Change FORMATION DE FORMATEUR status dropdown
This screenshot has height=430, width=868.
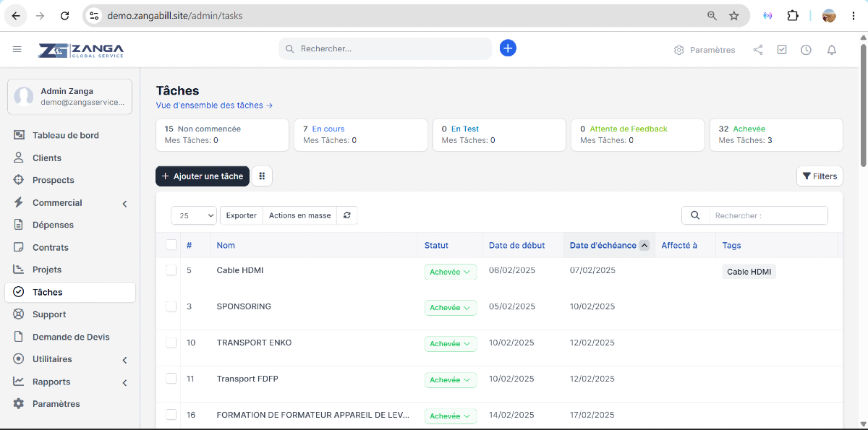point(451,416)
